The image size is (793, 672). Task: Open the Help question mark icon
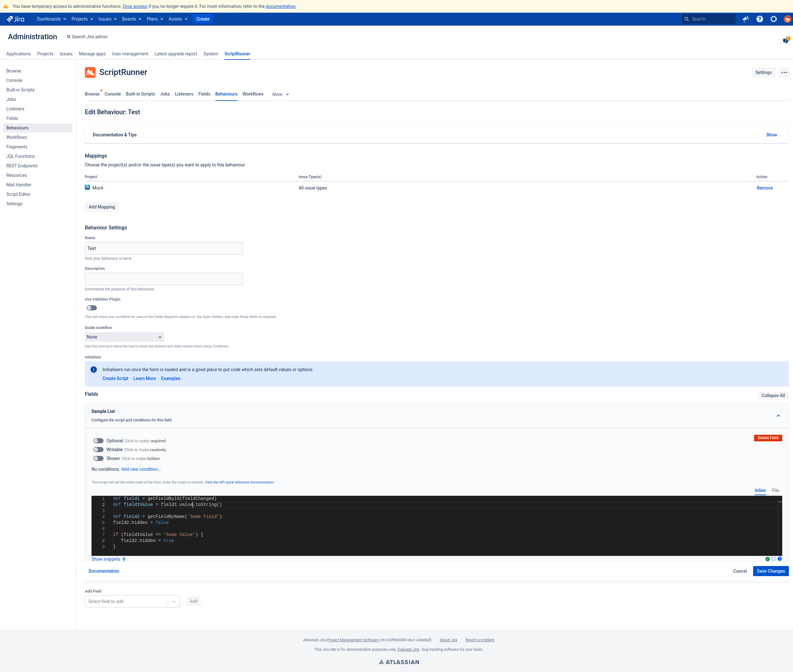(759, 19)
